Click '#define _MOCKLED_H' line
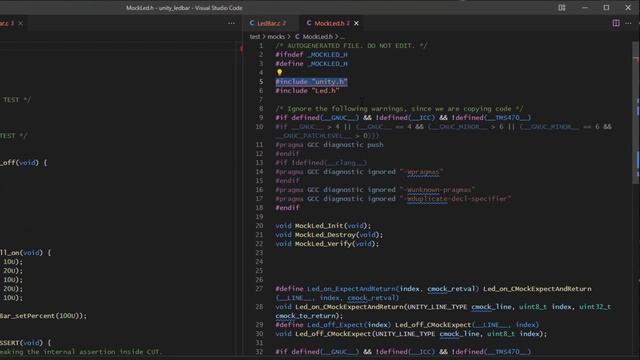This screenshot has height=360, width=640. pyautogui.click(x=311, y=64)
